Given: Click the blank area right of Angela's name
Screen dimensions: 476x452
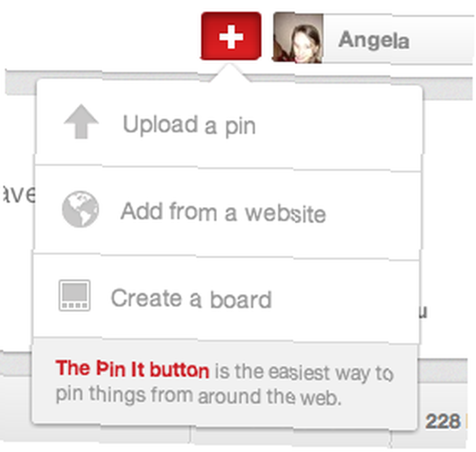Looking at the screenshot, I should tap(442, 40).
